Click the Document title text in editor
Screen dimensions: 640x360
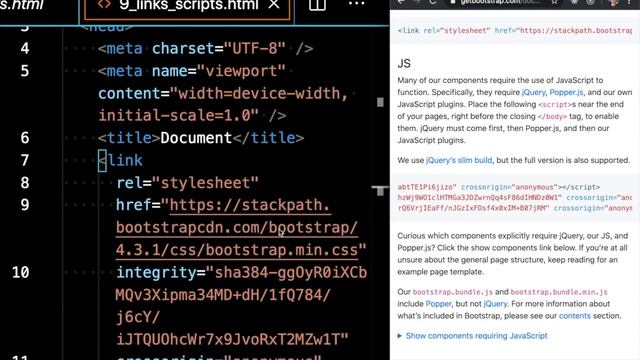(x=196, y=138)
